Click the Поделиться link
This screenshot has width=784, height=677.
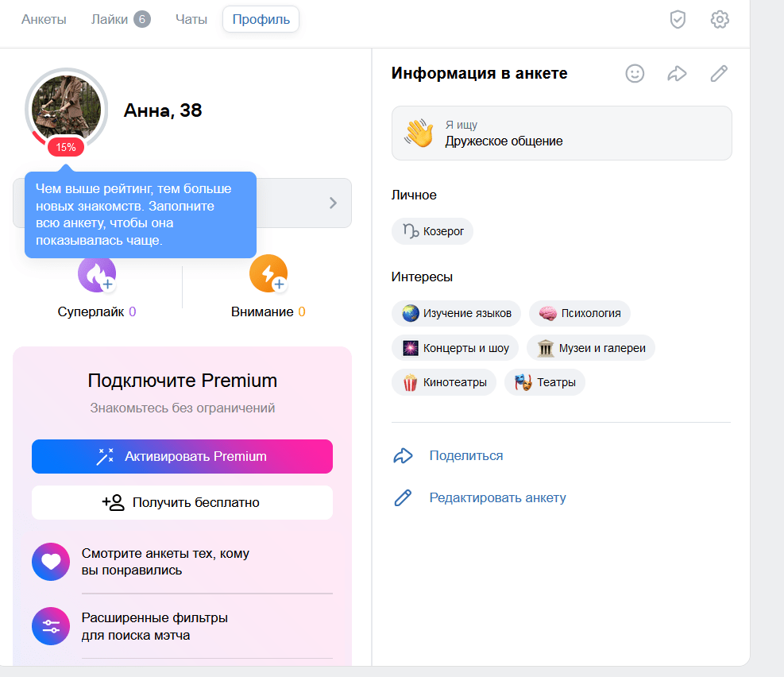[x=465, y=455]
